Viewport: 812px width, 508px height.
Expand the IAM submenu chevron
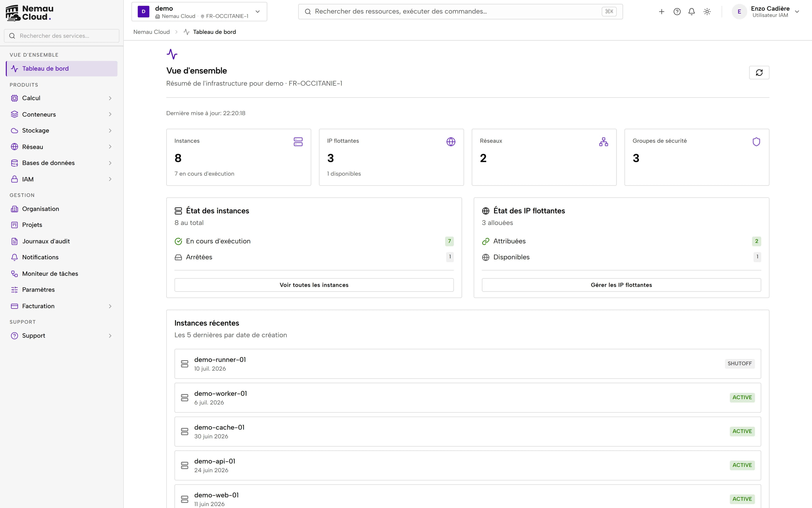(x=110, y=179)
